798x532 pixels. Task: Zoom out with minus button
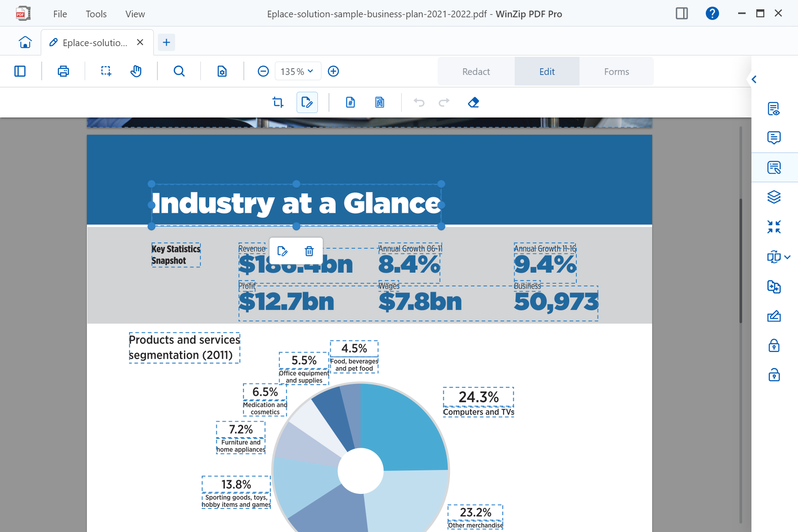click(x=263, y=71)
